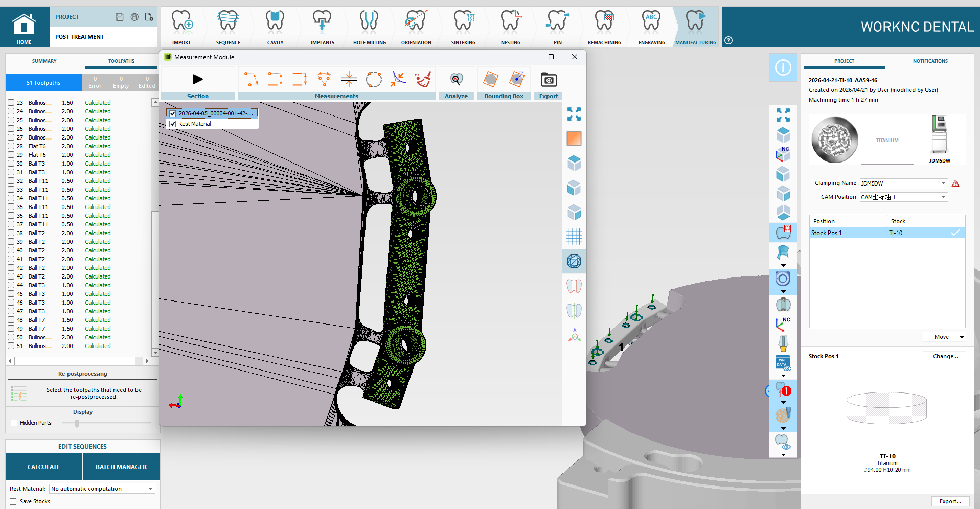The image size is (980, 509).
Task: Select the Edited toolpaths filter tab
Action: pos(147,83)
